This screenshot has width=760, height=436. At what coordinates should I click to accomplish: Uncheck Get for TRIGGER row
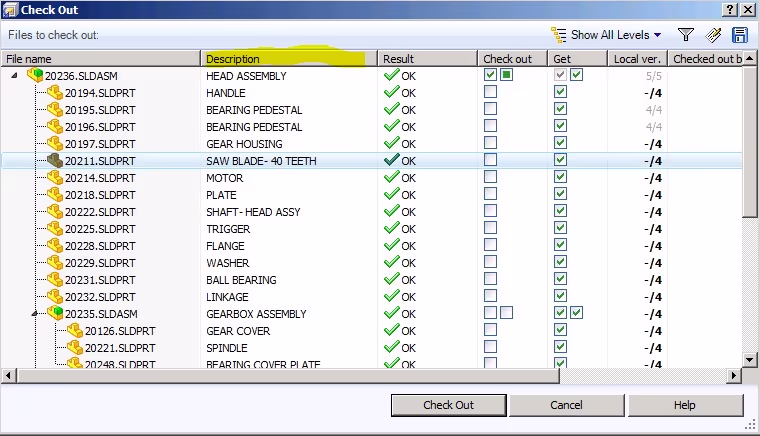560,228
